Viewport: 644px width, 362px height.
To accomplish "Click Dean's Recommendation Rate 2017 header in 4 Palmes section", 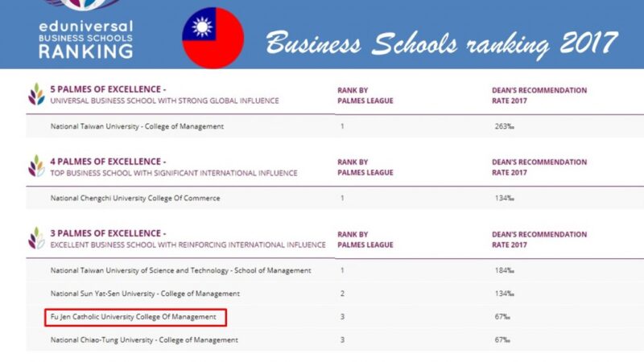I will [539, 167].
